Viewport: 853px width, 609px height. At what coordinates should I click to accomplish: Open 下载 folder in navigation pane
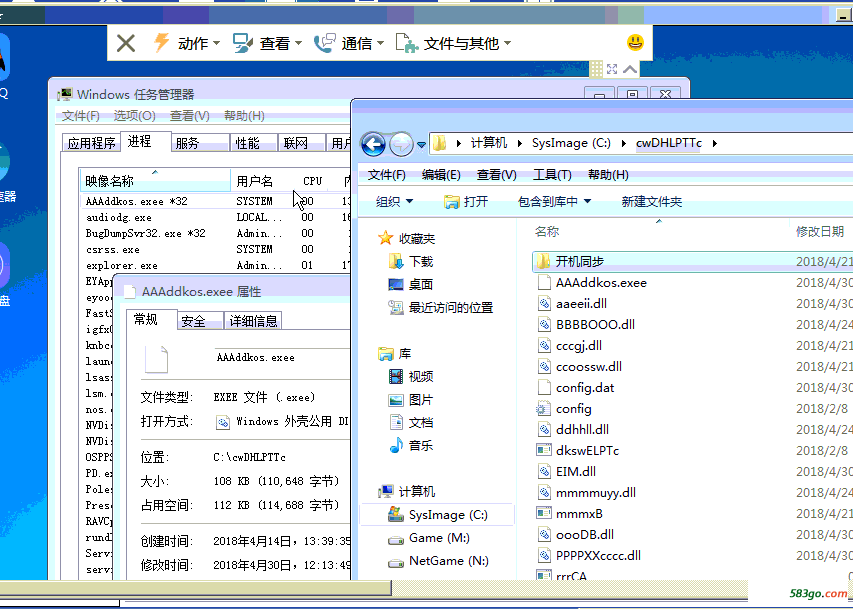411,261
